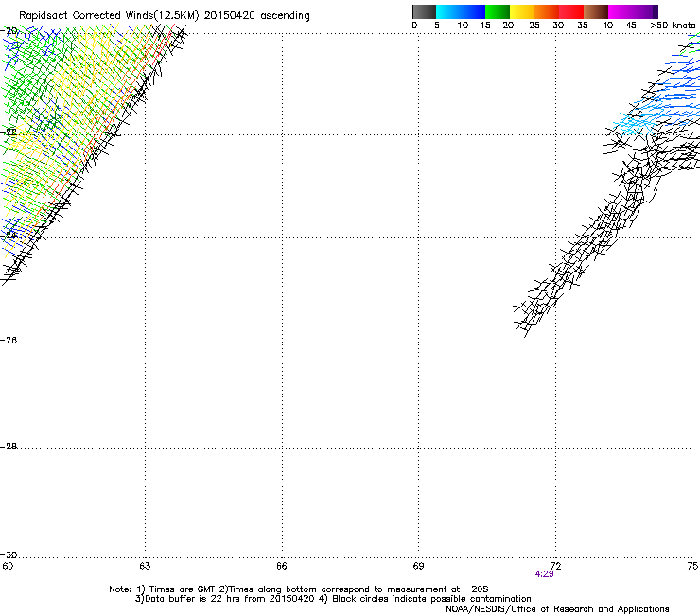The height and width of the screenshot is (615, 700).
Task: Click the longitude label '63' on the bottom axis
Action: coord(145,566)
